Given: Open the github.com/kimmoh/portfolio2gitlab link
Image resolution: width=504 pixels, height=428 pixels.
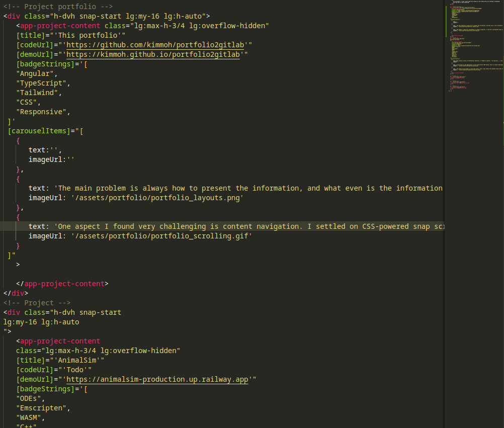Looking at the screenshot, I should [x=155, y=45].
